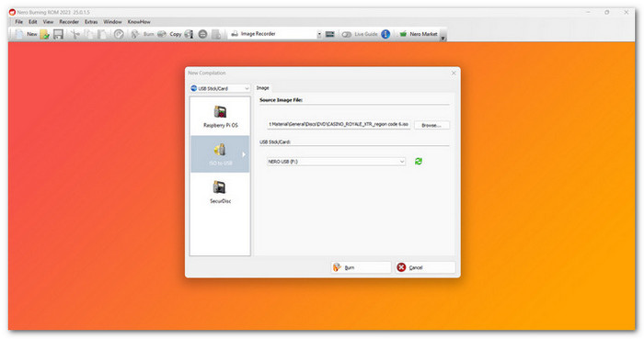Click the Cut scissors icon
This screenshot has height=339, width=644.
[75, 34]
